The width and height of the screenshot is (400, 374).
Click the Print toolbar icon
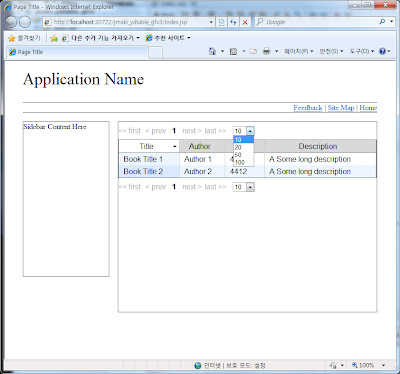(x=266, y=51)
